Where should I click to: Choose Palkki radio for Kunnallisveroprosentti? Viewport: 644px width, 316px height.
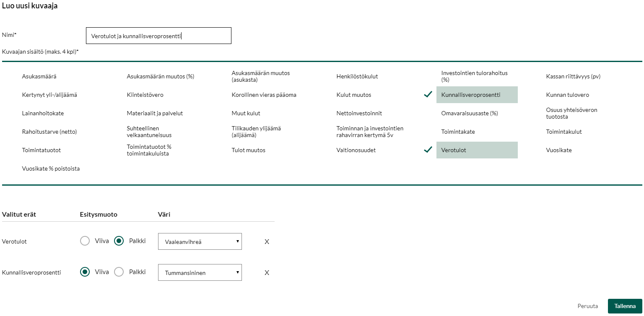tap(119, 272)
